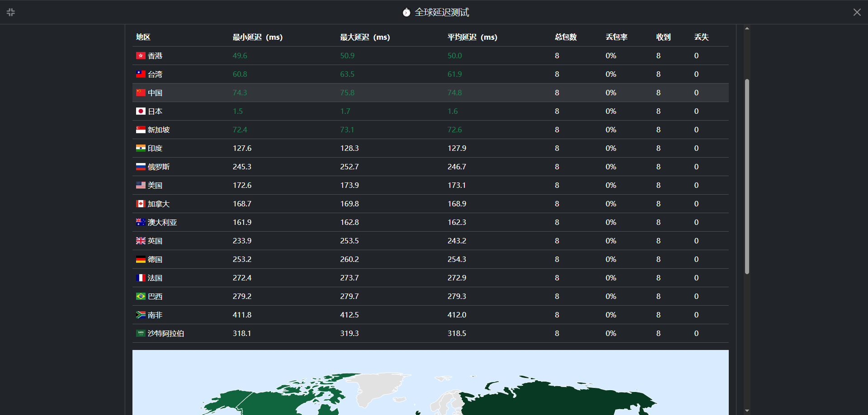
Task: Click the scrollbar up arrow
Action: (x=747, y=28)
